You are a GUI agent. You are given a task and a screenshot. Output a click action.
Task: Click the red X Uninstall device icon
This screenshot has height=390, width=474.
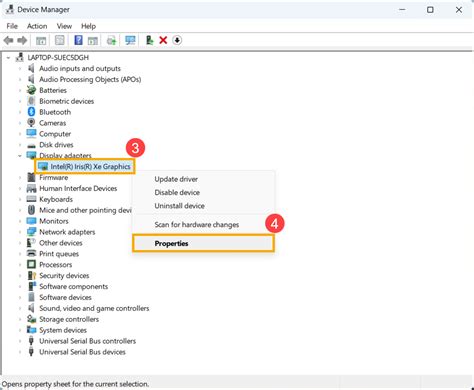tap(163, 40)
